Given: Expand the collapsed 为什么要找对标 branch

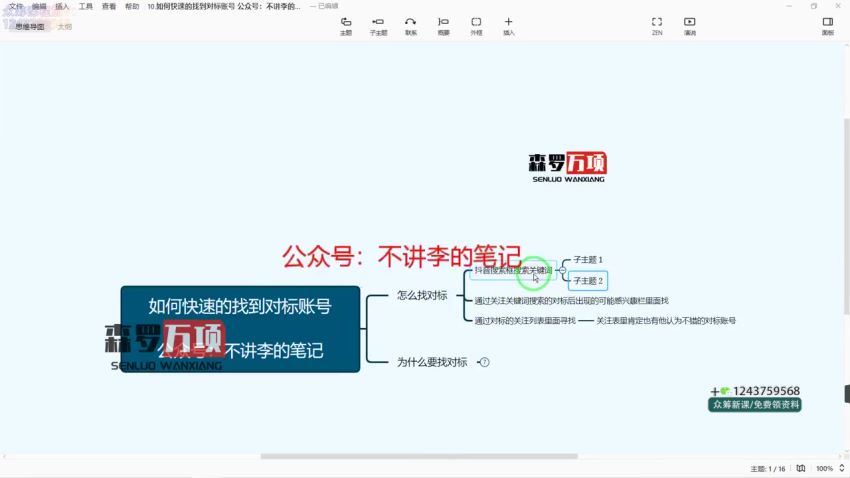Looking at the screenshot, I should [485, 362].
